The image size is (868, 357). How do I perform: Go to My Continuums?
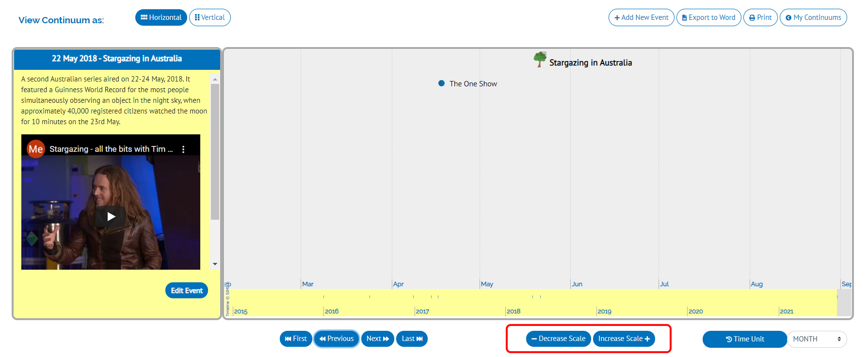coord(813,17)
